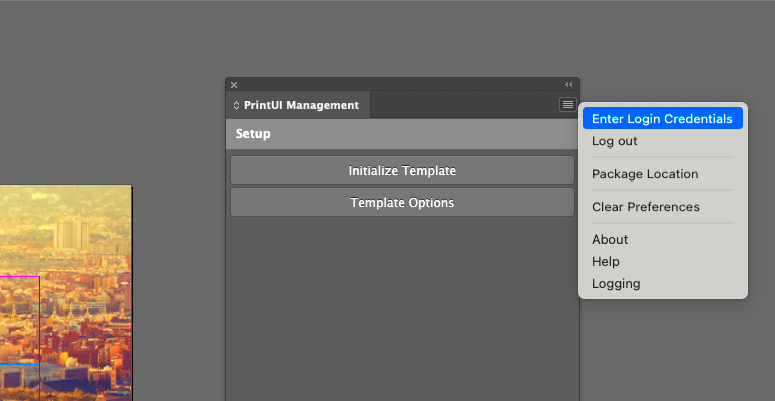Click the Initialize Template button

tap(402, 171)
